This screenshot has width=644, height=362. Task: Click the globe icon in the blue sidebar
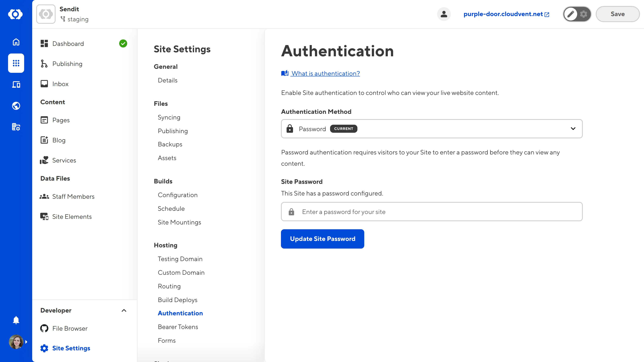16,106
